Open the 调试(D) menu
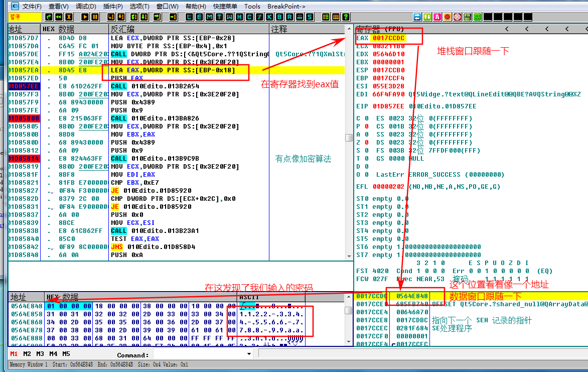588x372 pixels. pos(86,7)
